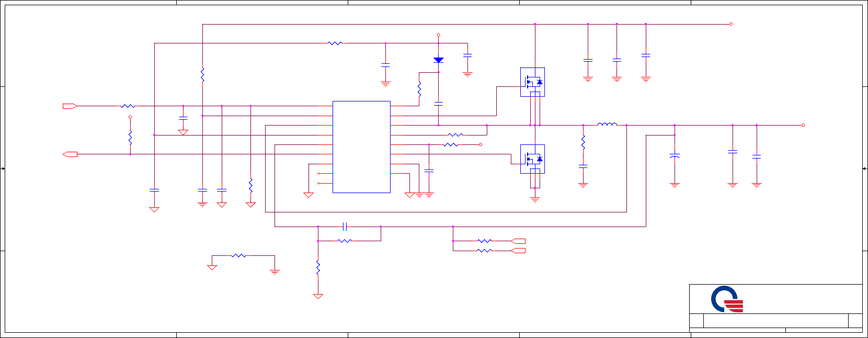Click the power terminal circle above the diode

click(x=438, y=35)
